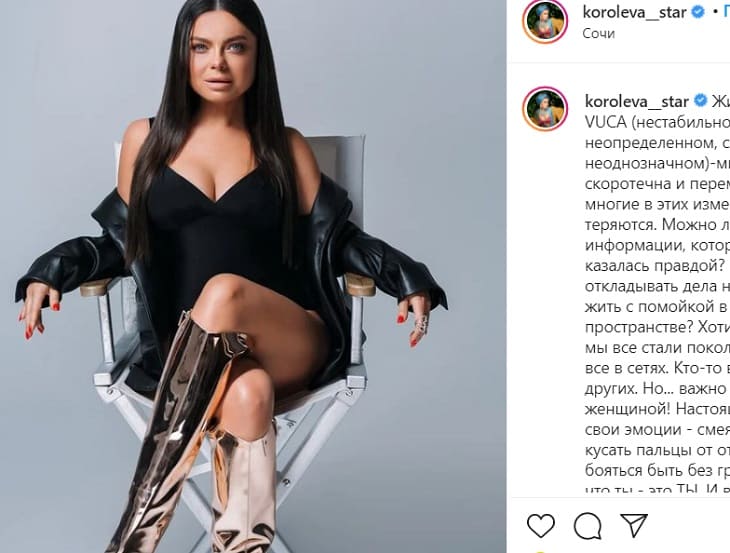Image resolution: width=730 pixels, height=553 pixels.
Task: Open the koroleva__star username in the header
Action: point(634,12)
